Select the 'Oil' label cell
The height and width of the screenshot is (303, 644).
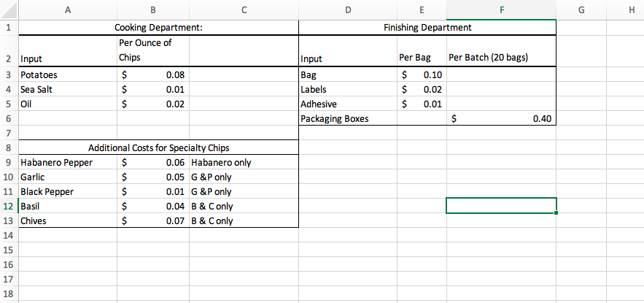tap(68, 104)
